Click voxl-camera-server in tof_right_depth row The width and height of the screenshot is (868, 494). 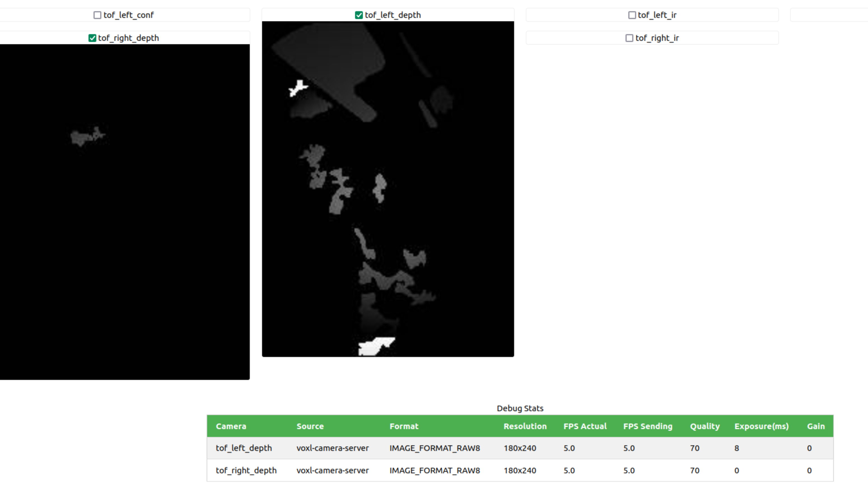tap(332, 470)
